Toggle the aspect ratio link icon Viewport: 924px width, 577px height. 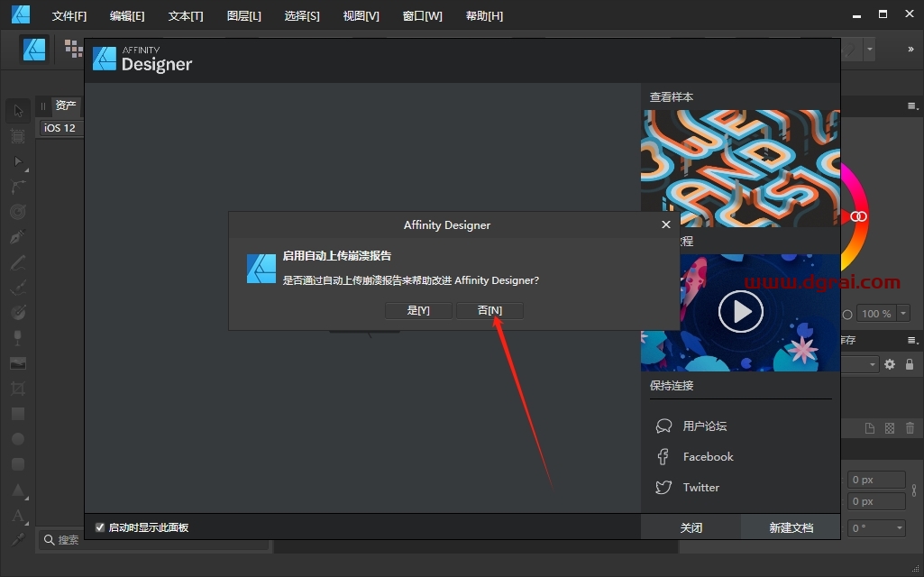[914, 490]
